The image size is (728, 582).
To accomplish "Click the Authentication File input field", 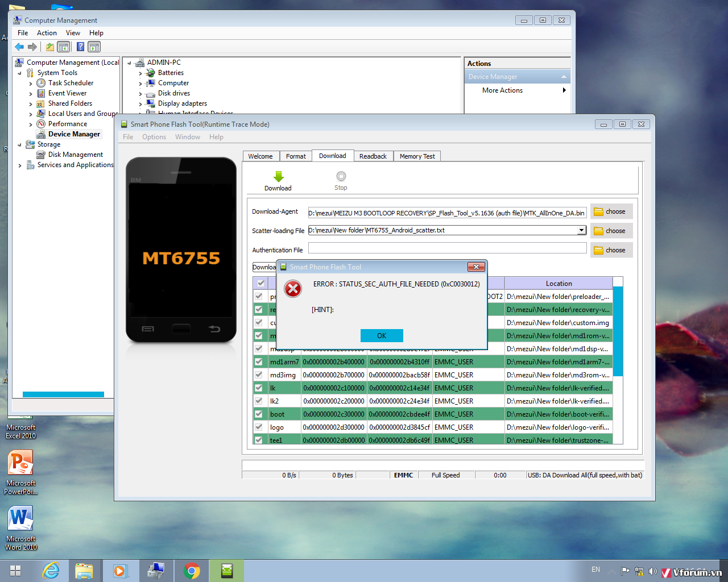I will pos(447,248).
